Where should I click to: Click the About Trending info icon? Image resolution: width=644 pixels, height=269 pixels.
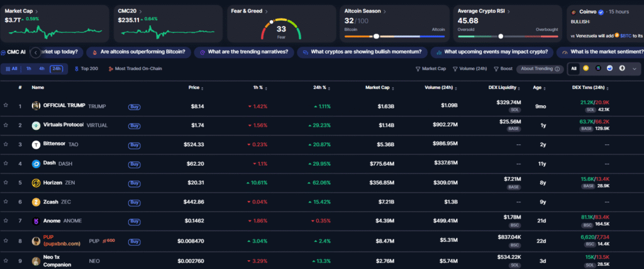557,69
